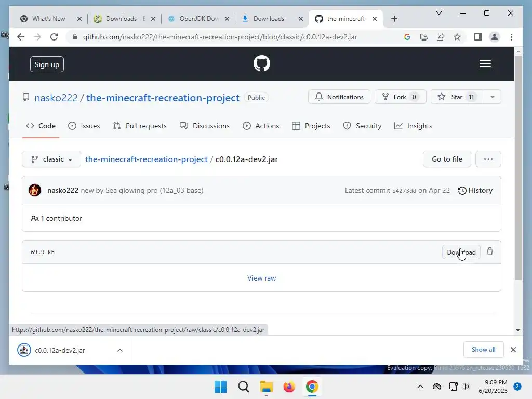
Task: Open Windows Start menu
Action: pyautogui.click(x=220, y=387)
